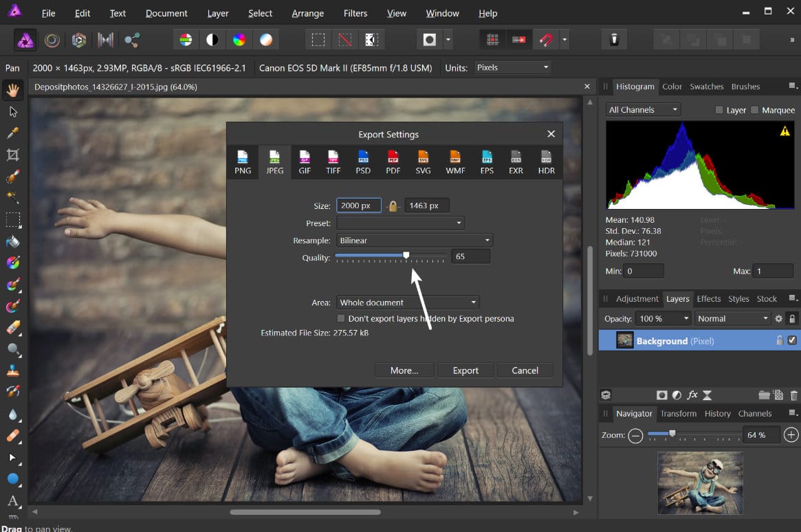
Task: Enable the Marquee histogram option
Action: pos(754,110)
